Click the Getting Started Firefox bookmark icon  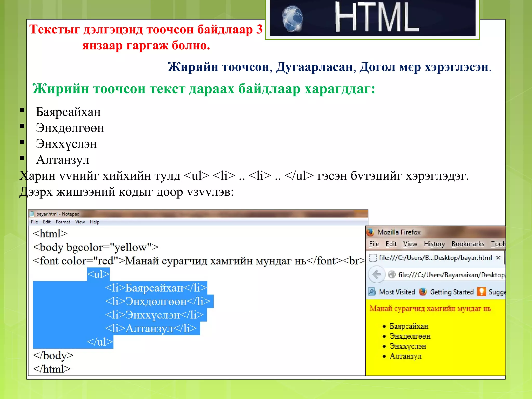click(423, 292)
